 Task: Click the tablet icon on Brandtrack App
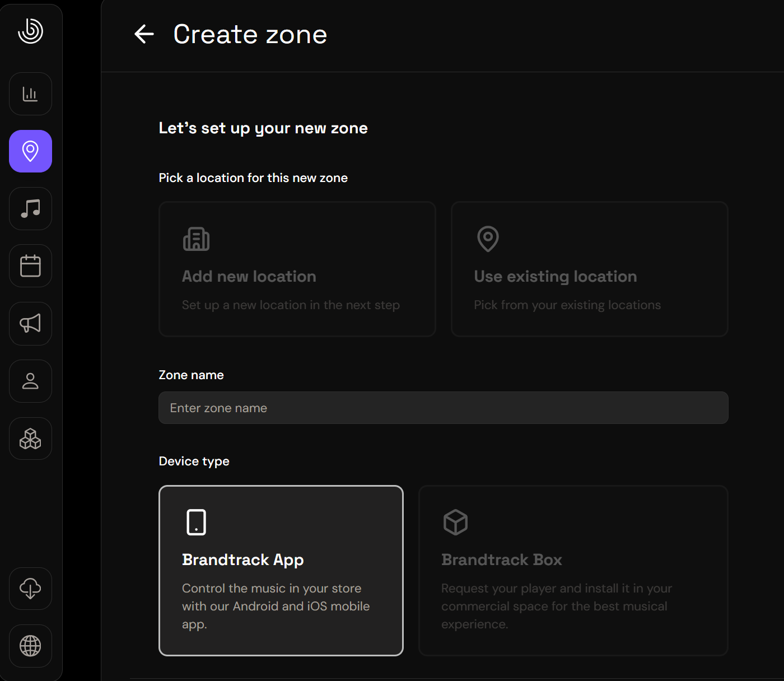(196, 522)
